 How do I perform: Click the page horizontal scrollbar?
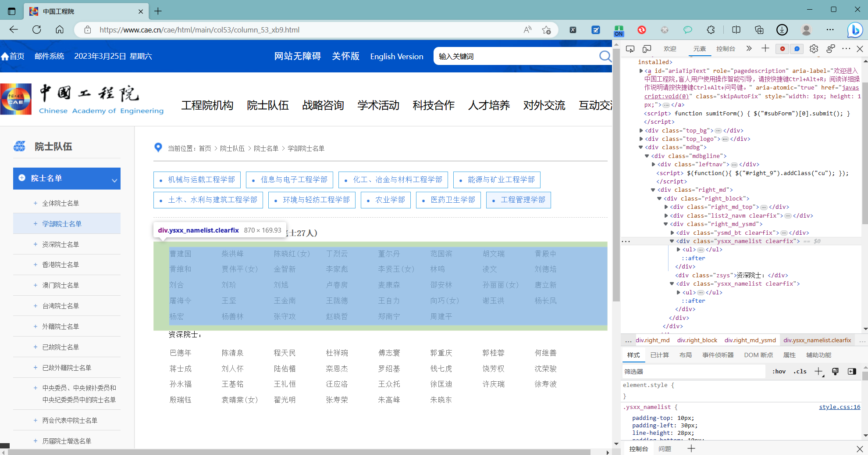point(299,452)
